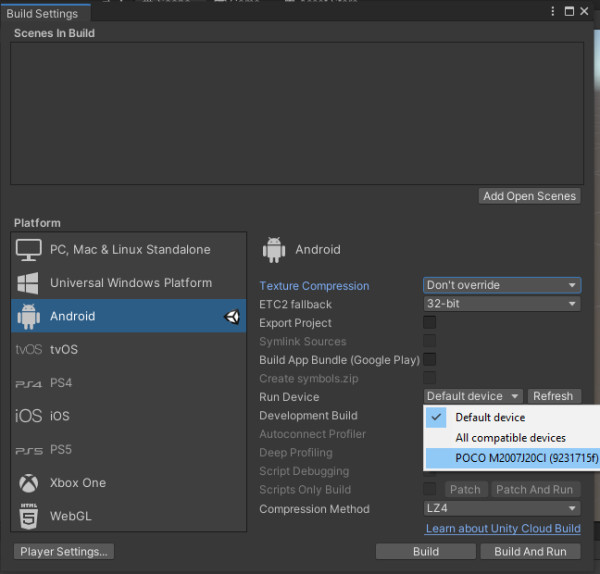The image size is (600, 574).
Task: Collapse the Run Device dropdown
Action: 473,396
